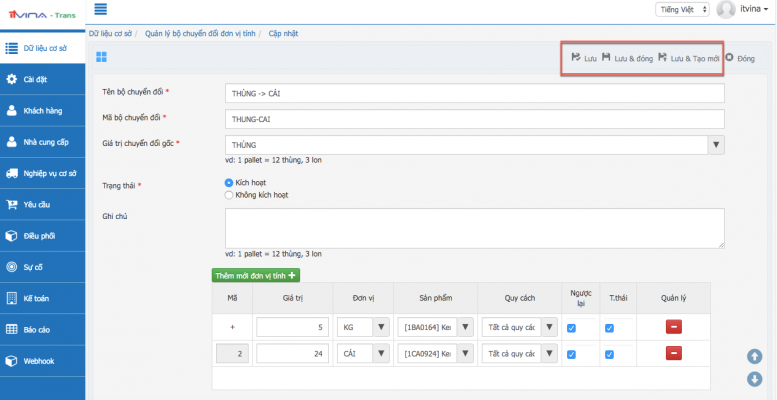The image size is (777, 400).
Task: Click the blue grid view icon
Action: click(102, 57)
